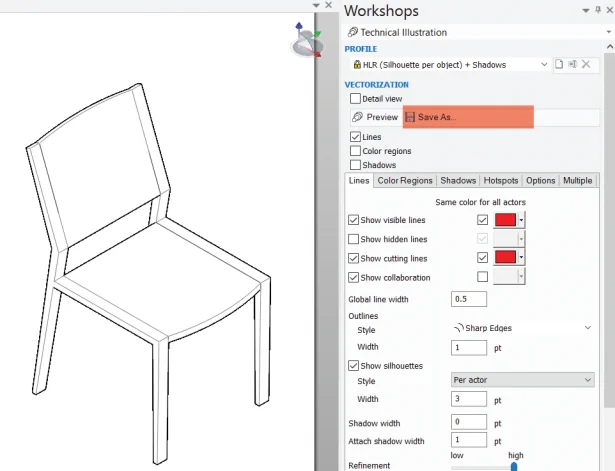Click the new profile page icon
Screen dimensions: 615x471
coord(560,64)
